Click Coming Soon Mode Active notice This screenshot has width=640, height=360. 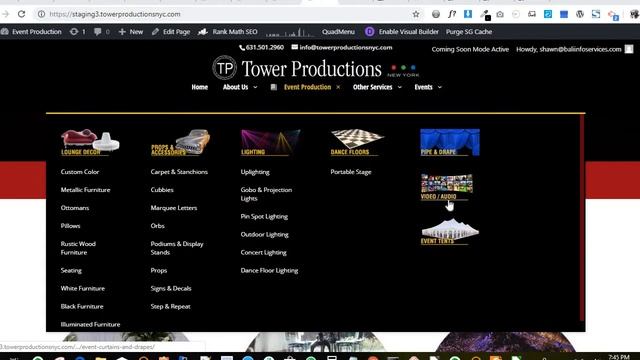(x=470, y=49)
